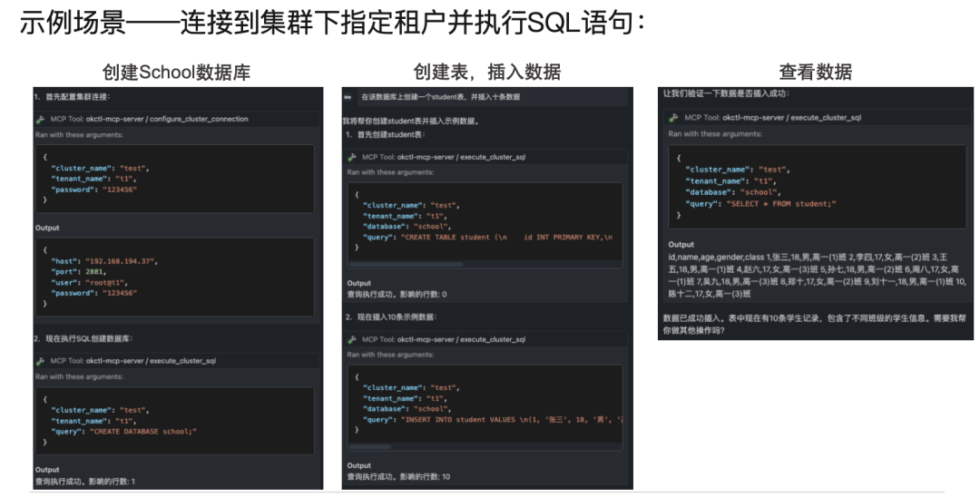Screen dimensions: 980x497
Task: Click 'Output' label above student records list
Action: pos(681,245)
